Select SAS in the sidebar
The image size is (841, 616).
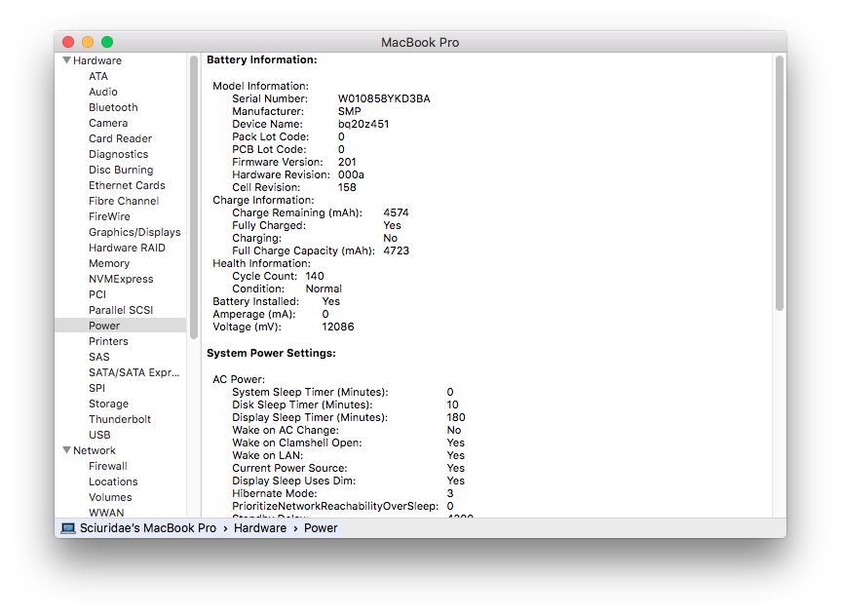99,357
